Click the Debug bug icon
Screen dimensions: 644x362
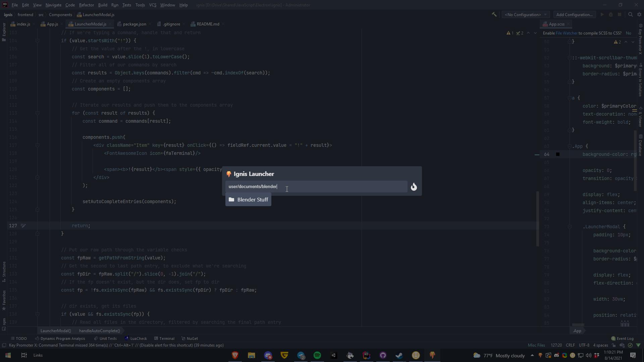coord(611,15)
